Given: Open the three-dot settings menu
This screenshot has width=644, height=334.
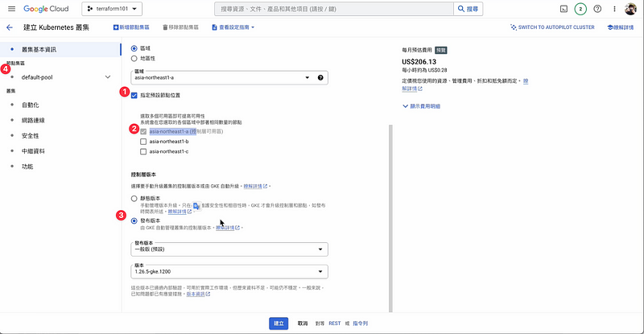Looking at the screenshot, I should coord(614,9).
